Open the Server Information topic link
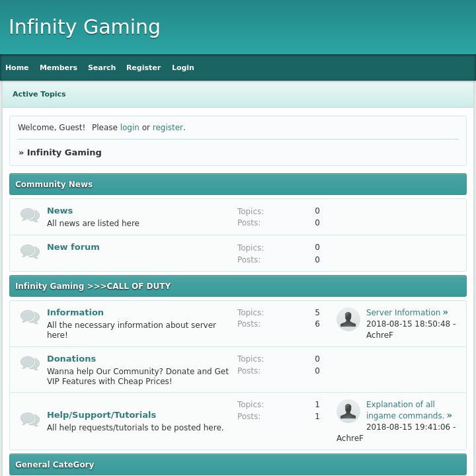The image size is (476, 476). pyautogui.click(x=403, y=313)
